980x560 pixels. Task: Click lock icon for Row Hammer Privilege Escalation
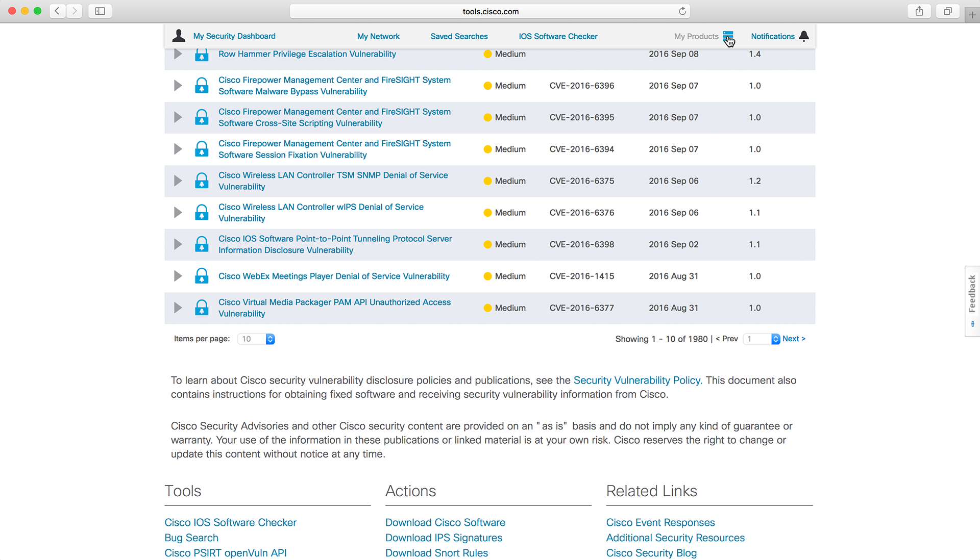click(202, 54)
